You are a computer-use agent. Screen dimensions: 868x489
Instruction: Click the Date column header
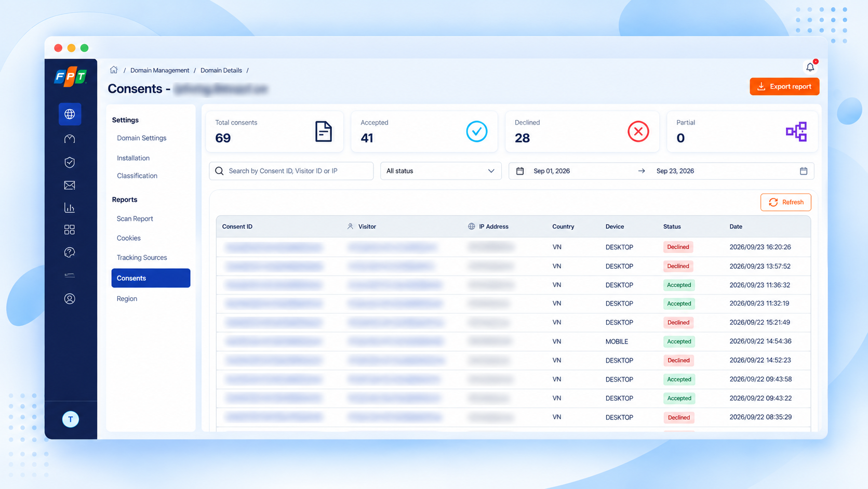pyautogui.click(x=736, y=227)
